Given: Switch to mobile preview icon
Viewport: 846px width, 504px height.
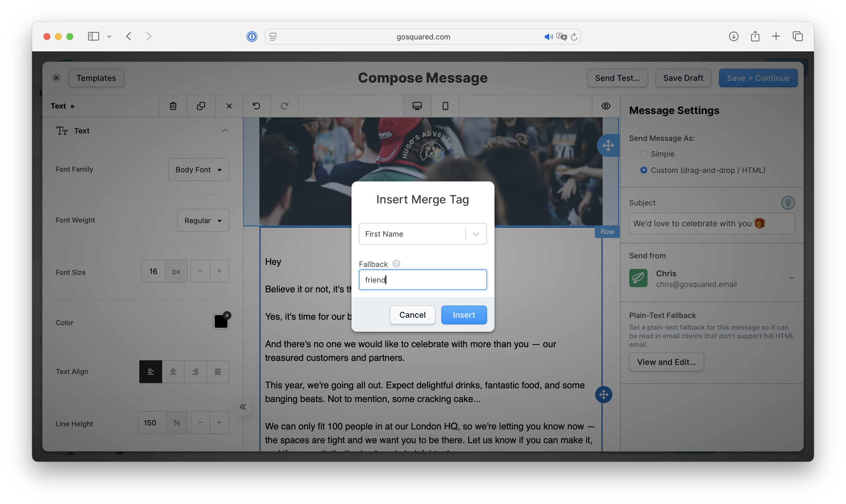Looking at the screenshot, I should pyautogui.click(x=445, y=106).
